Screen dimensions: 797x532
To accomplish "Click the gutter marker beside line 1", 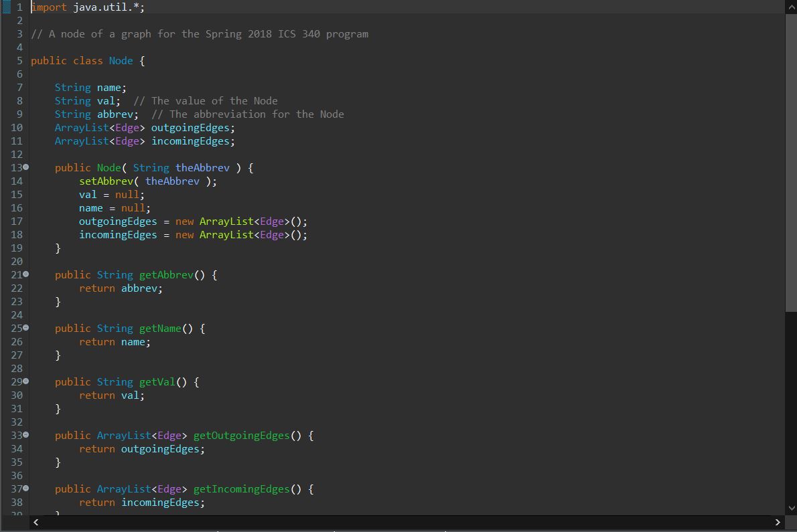I will click(5, 7).
